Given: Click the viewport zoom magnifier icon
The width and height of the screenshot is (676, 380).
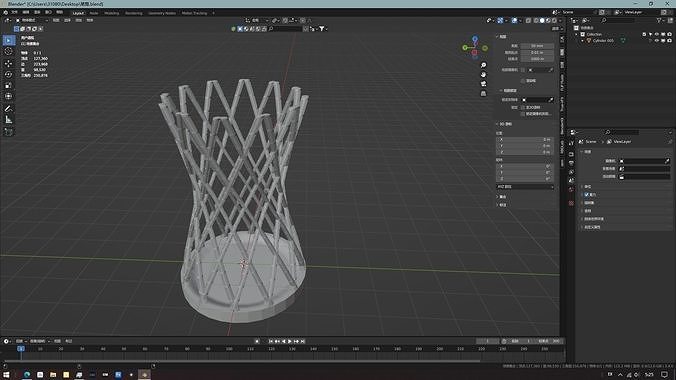Looking at the screenshot, I should pyautogui.click(x=483, y=65).
